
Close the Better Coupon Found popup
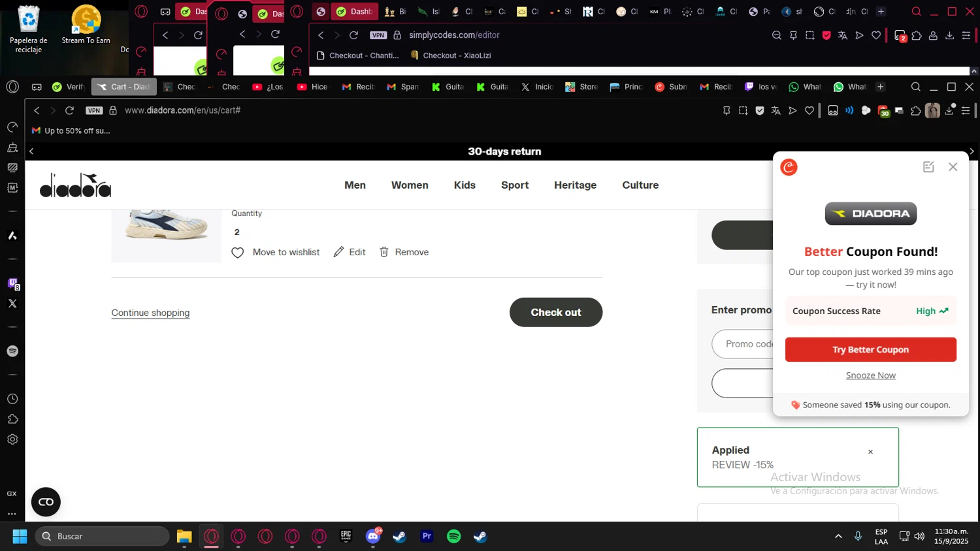[x=953, y=167]
